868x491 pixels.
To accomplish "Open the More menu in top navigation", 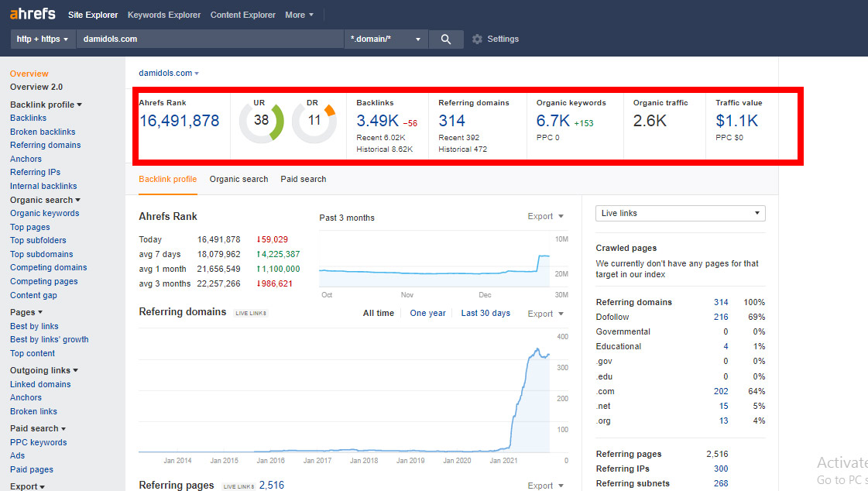I will [299, 15].
